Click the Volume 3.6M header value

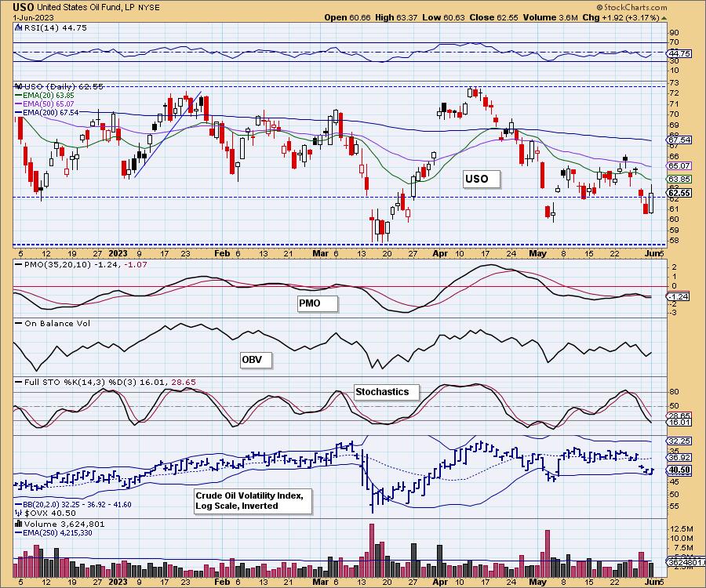click(550, 17)
